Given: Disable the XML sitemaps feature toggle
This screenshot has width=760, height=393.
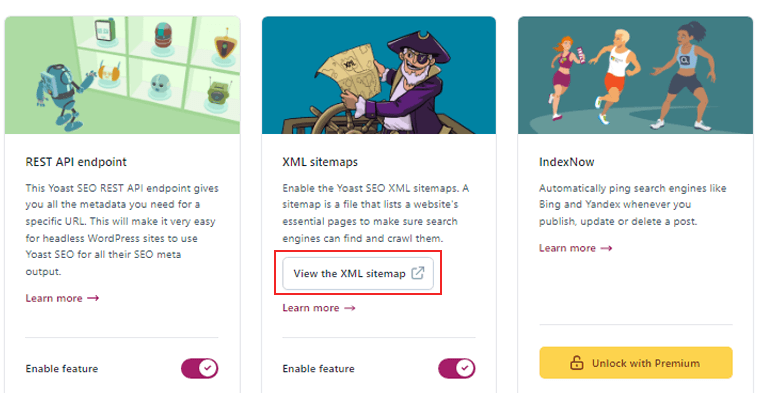Looking at the screenshot, I should pos(457,369).
